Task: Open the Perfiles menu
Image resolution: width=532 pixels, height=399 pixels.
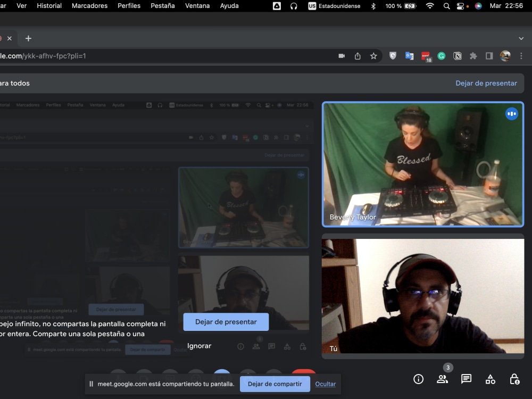Action: 129,6
